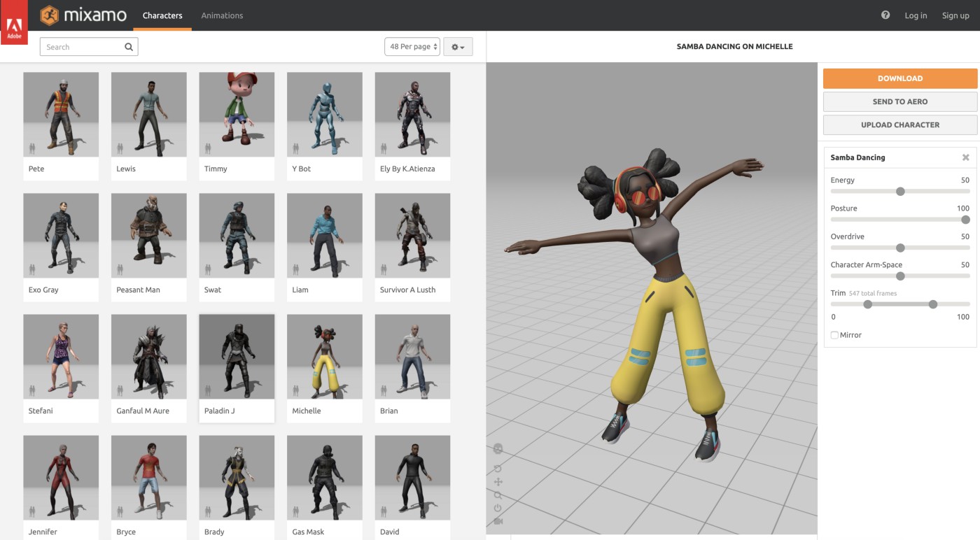
Task: Expand the gear settings dropdown
Action: [458, 47]
